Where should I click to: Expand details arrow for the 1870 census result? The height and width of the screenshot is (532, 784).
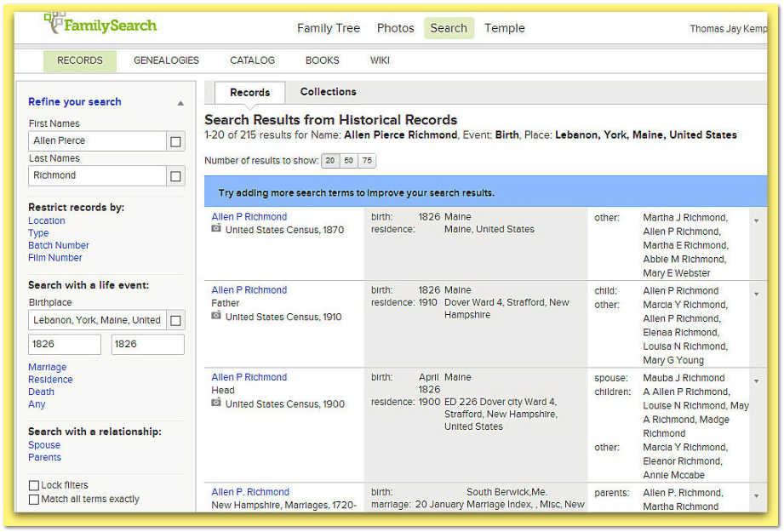tap(757, 220)
